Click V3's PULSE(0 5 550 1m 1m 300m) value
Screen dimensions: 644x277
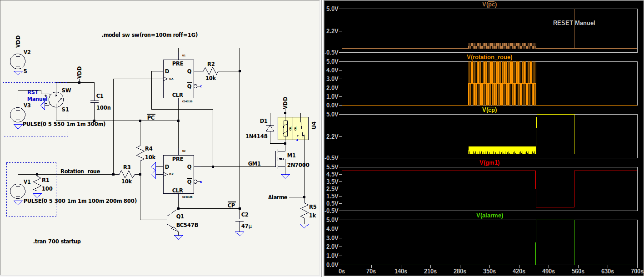pyautogui.click(x=64, y=124)
